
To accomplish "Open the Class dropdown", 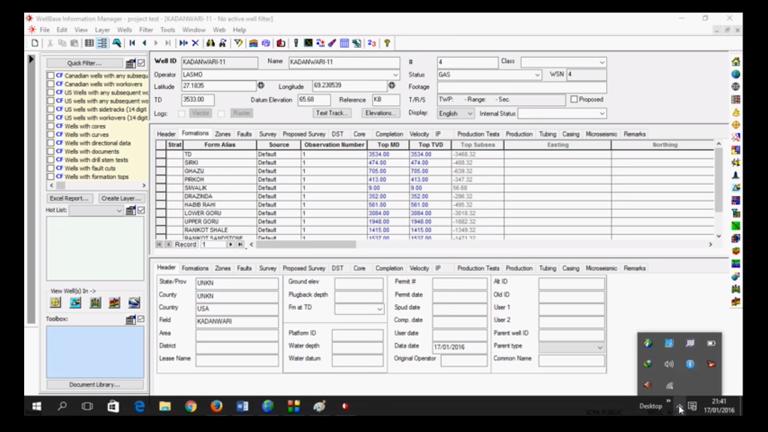I will pos(601,62).
